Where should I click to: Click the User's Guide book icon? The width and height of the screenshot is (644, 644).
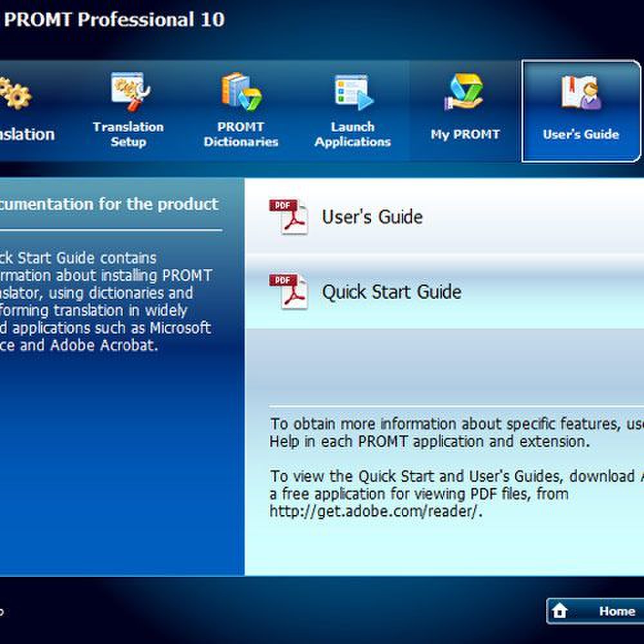[581, 92]
